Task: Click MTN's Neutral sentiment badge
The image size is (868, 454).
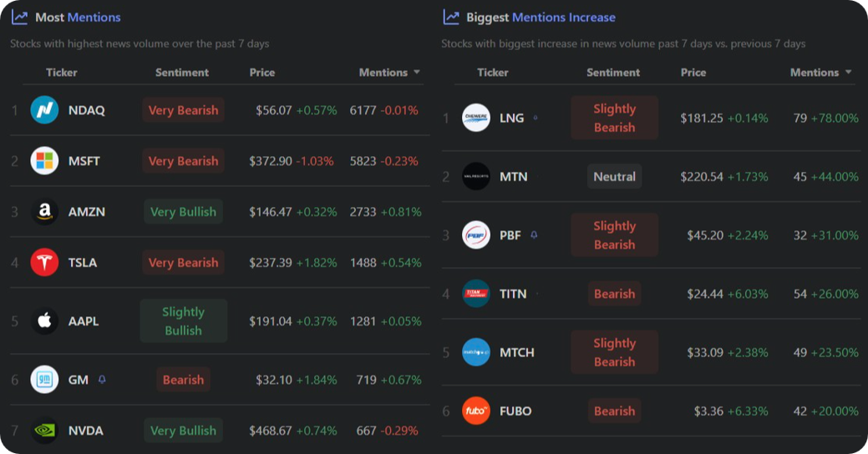Action: click(x=615, y=176)
